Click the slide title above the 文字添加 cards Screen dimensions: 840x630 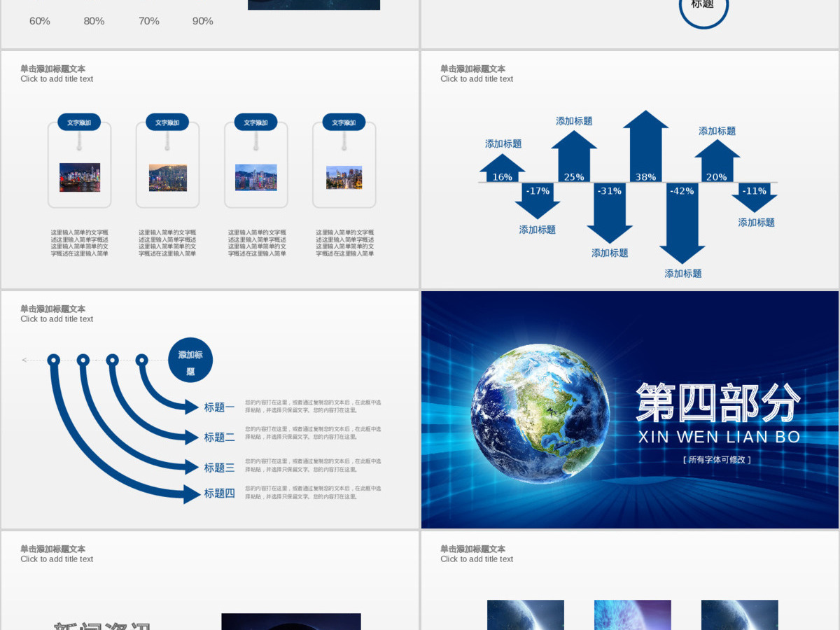57,73
